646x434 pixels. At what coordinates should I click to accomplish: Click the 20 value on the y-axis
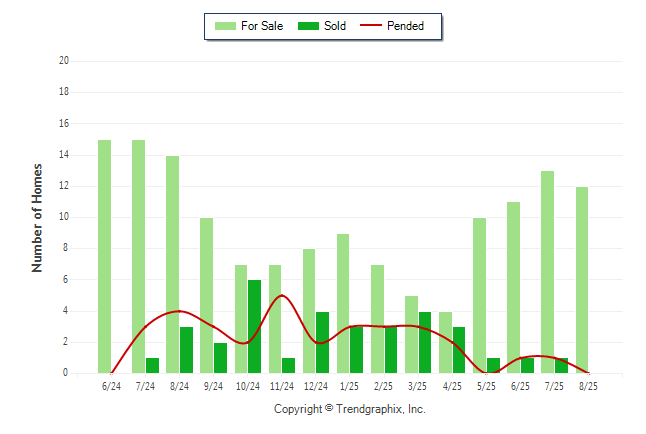click(x=64, y=61)
